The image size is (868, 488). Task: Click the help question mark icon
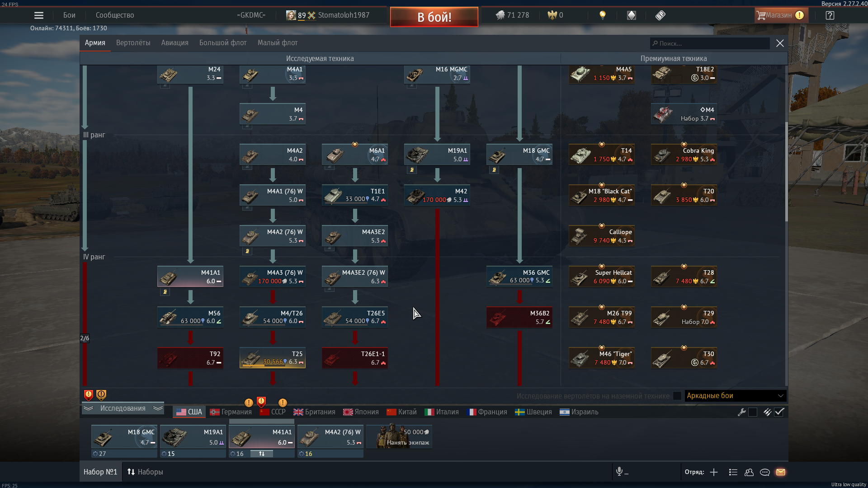pos(830,15)
